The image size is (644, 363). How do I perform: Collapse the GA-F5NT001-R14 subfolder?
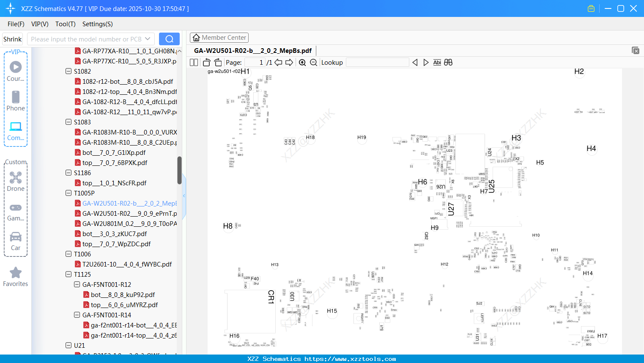tap(77, 315)
